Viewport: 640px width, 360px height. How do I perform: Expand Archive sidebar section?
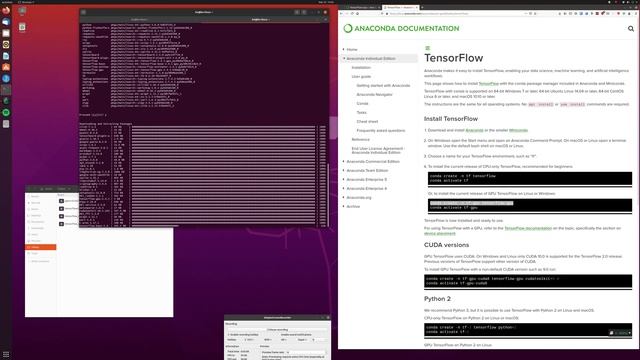tap(344, 206)
